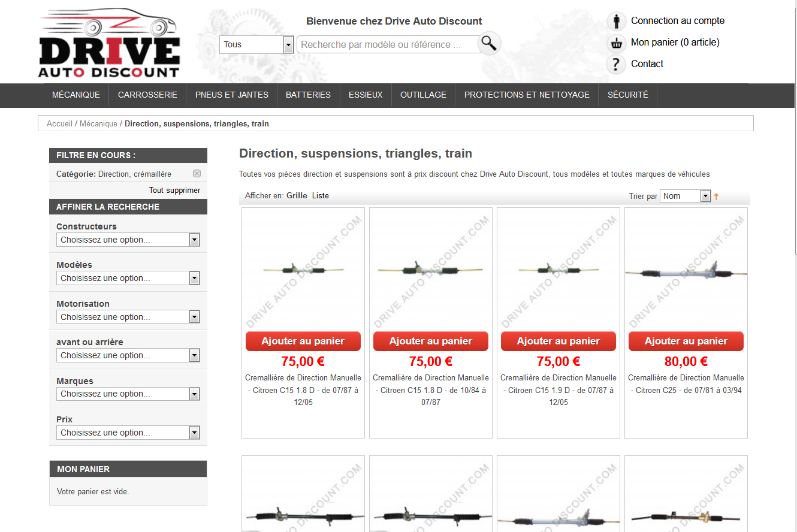Open the Mécanique menu
This screenshot has width=797, height=532.
76,95
